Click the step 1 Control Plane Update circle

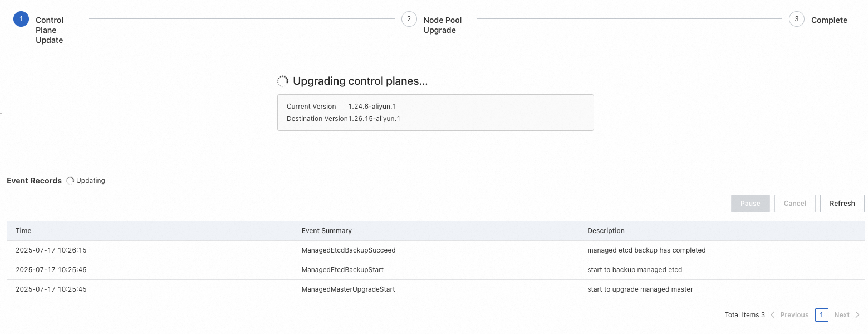point(21,20)
